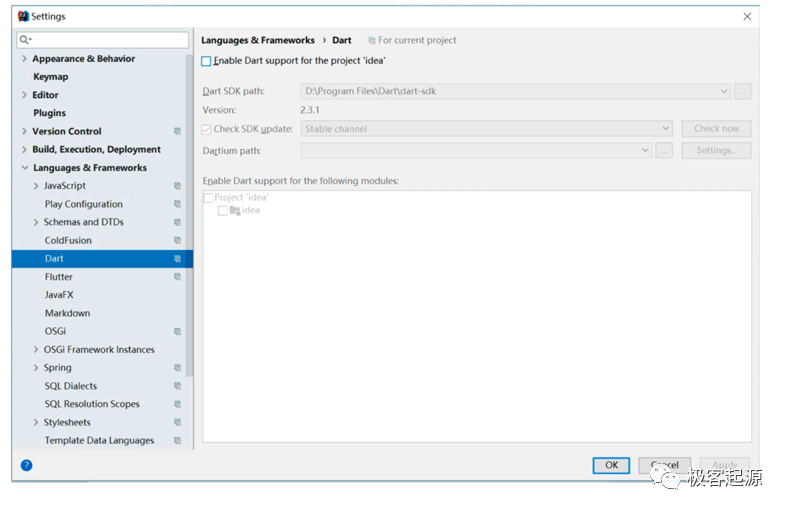Close the Settings dialog
Image resolution: width=788 pixels, height=512 pixels.
[x=747, y=17]
